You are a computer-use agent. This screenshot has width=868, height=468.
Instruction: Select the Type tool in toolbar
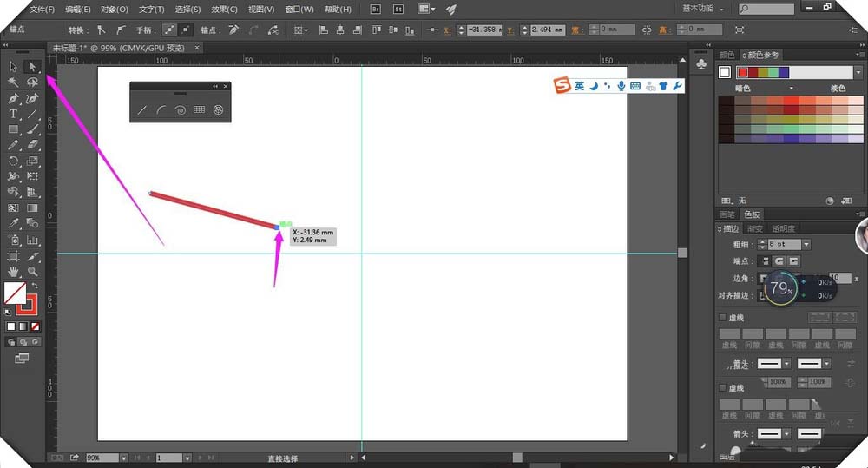pyautogui.click(x=14, y=114)
